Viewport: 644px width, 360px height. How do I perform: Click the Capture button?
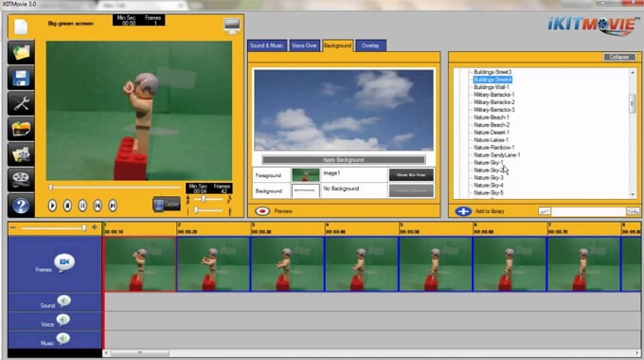(167, 204)
